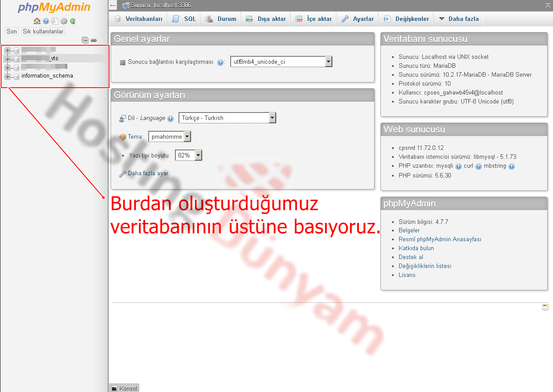Click the phpMyAdmin logo
The image size is (553, 392).
tap(54, 8)
